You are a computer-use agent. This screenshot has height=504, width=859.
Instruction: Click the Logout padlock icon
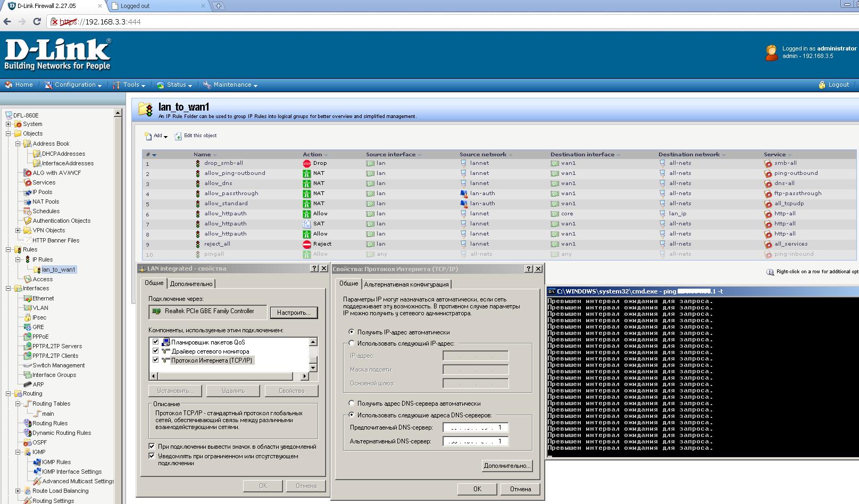822,85
